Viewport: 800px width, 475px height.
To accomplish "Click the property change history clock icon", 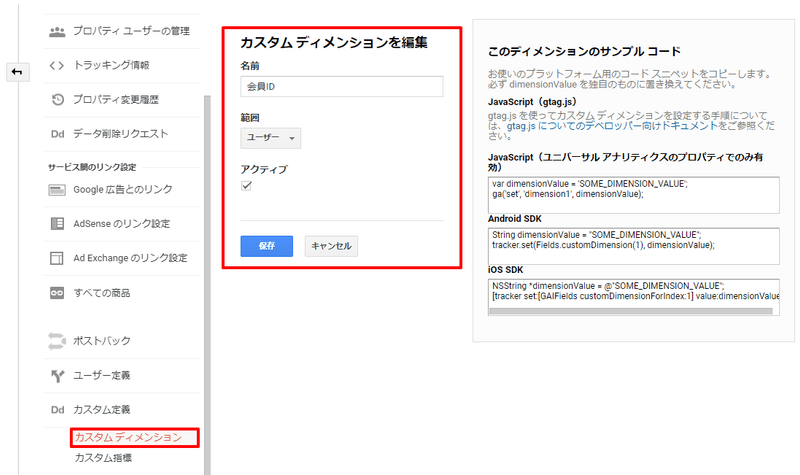I will pos(58,99).
